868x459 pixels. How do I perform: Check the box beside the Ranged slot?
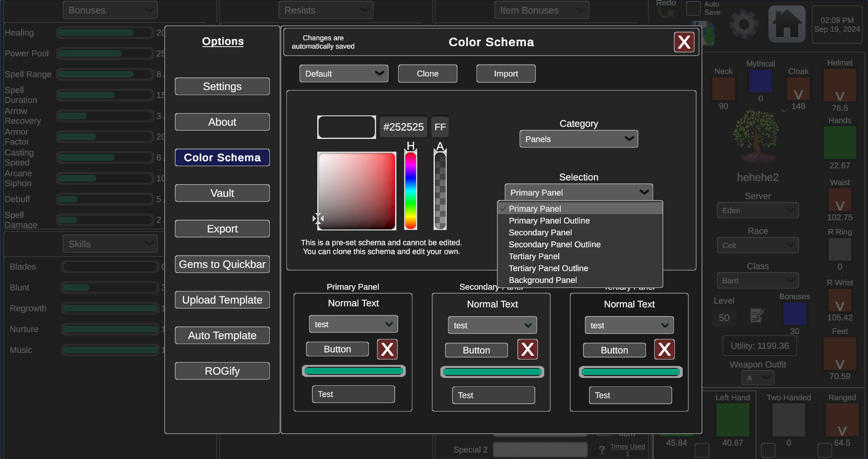825,450
